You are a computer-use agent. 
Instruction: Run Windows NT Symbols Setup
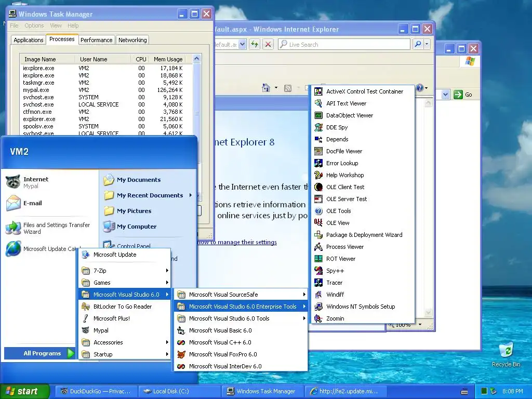(363, 307)
